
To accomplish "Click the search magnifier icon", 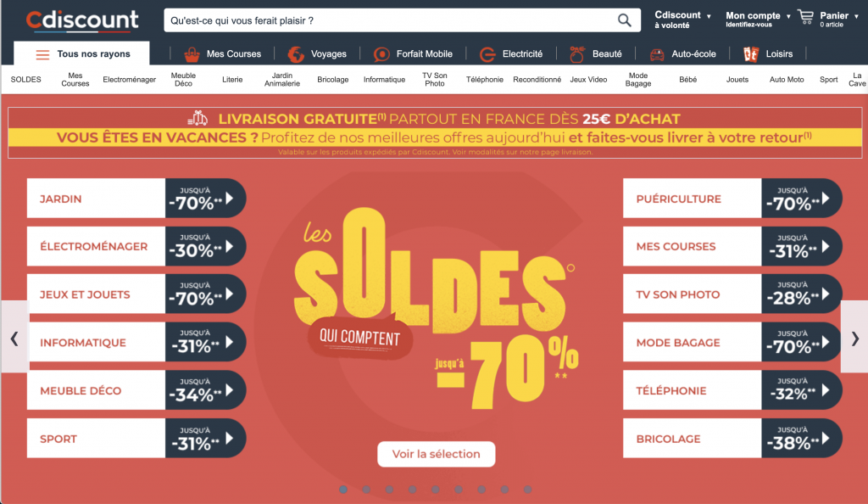I will click(x=625, y=20).
